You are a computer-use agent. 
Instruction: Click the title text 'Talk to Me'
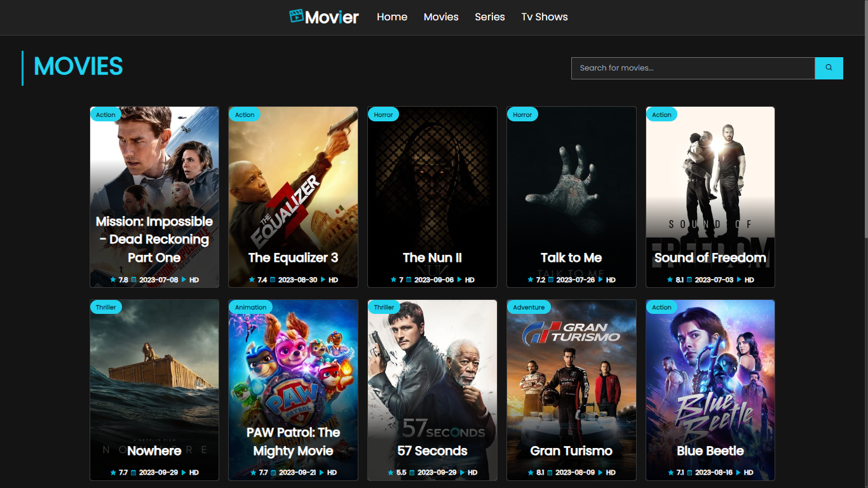[571, 257]
